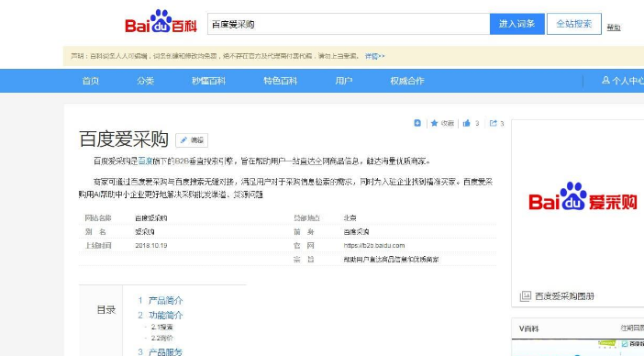Open the 详情>> link in the notice bar
The height and width of the screenshot is (356, 644).
point(374,56)
